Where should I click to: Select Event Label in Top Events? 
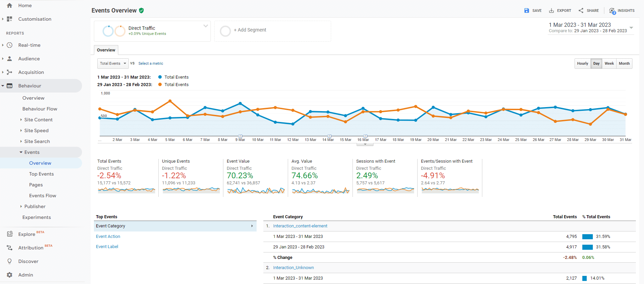(x=107, y=247)
